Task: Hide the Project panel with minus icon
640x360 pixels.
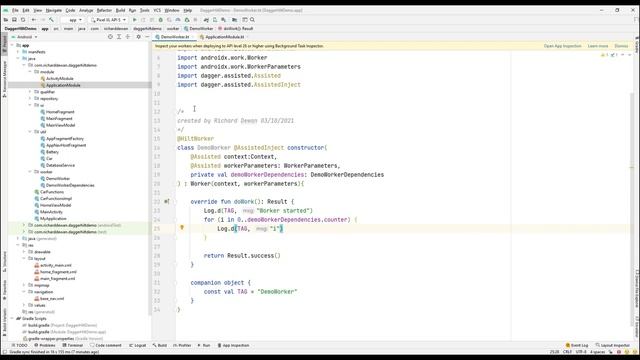Action: pos(147,37)
